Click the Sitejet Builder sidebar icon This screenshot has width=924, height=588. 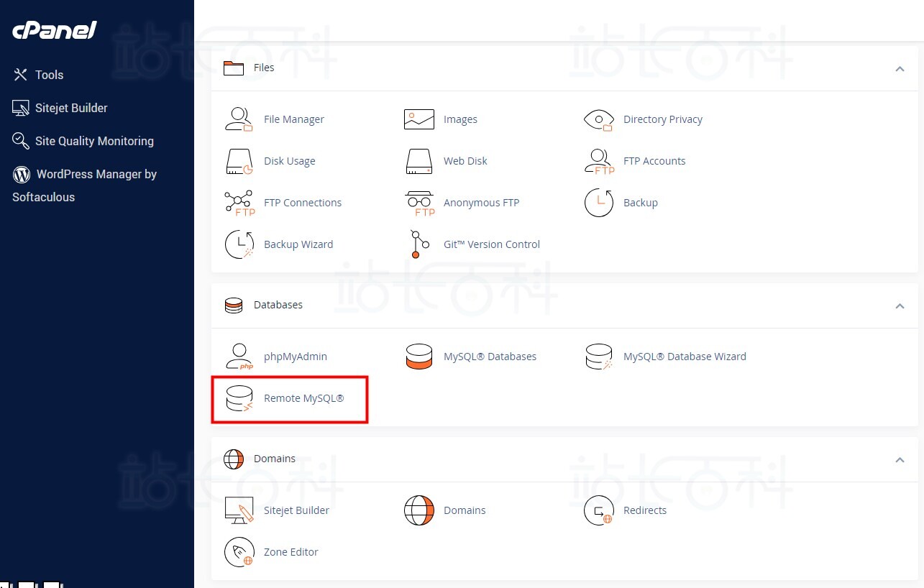coord(21,108)
